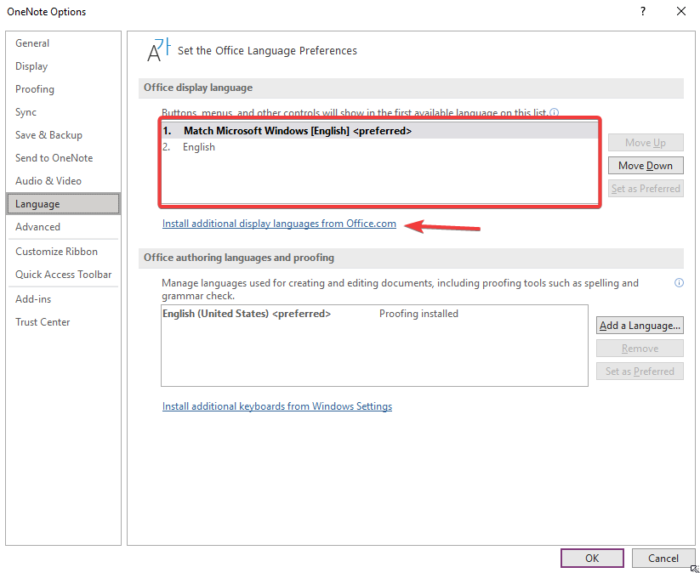Select Quick Access Toolbar category
The image size is (700, 573).
[63, 274]
